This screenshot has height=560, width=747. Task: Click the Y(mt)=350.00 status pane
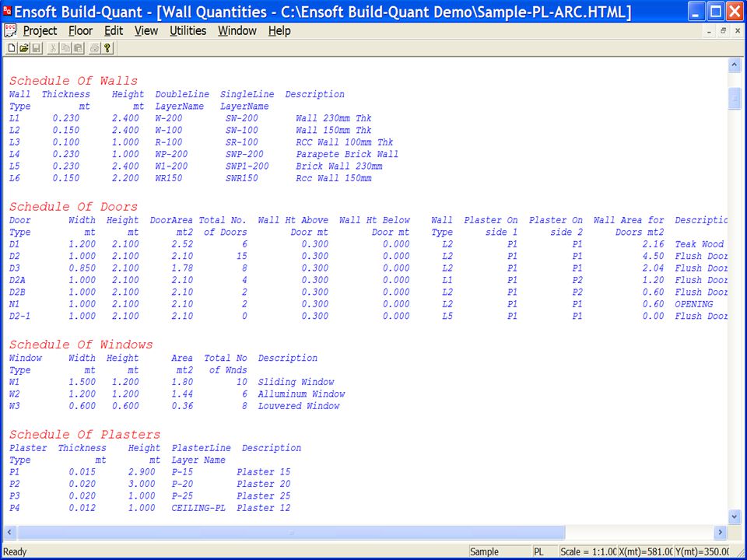tap(701, 552)
